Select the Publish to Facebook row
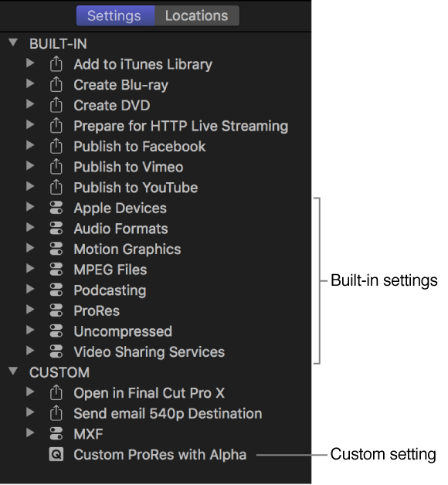The height and width of the screenshot is (485, 448). (x=155, y=146)
